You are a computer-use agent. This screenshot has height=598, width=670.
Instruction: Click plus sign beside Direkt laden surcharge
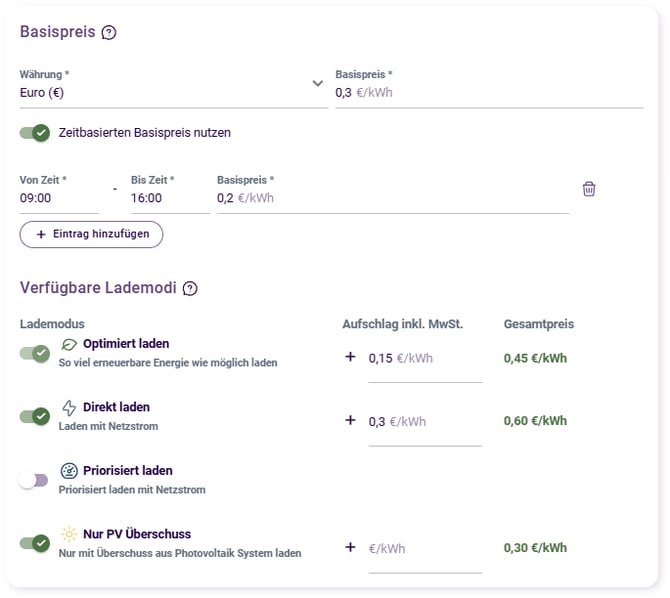coord(350,420)
